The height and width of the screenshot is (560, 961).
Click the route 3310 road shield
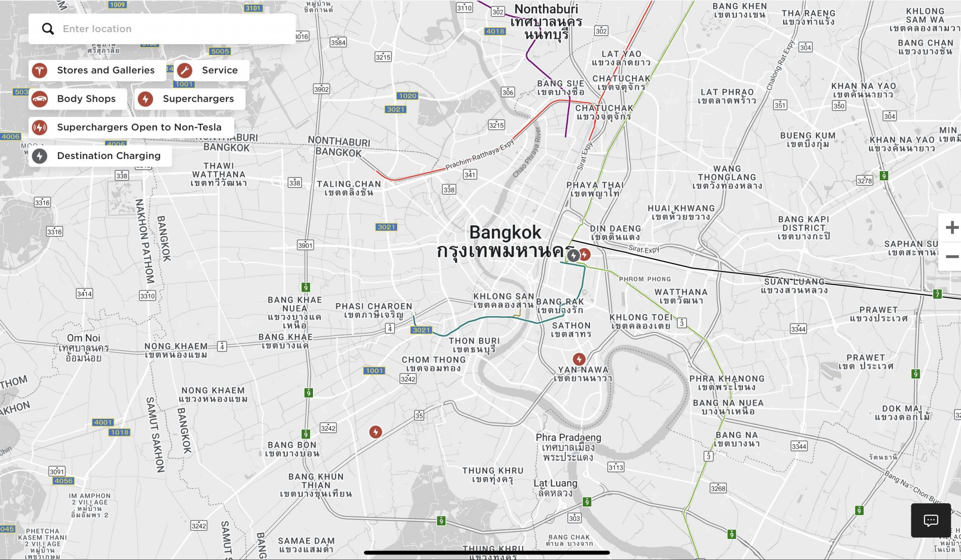[147, 296]
